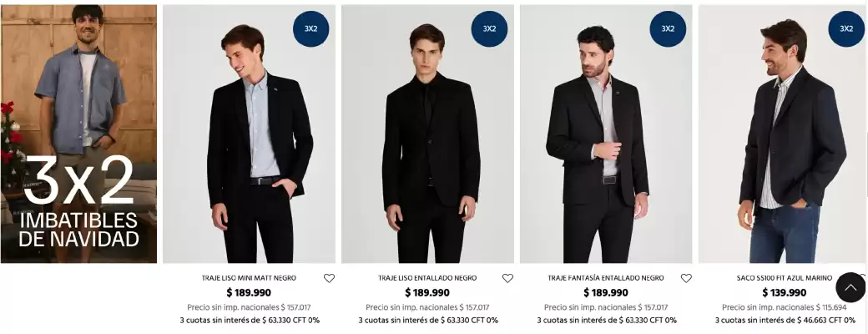
Task: Select the Traje Fantasía Entallado Negro name
Action: [606, 278]
